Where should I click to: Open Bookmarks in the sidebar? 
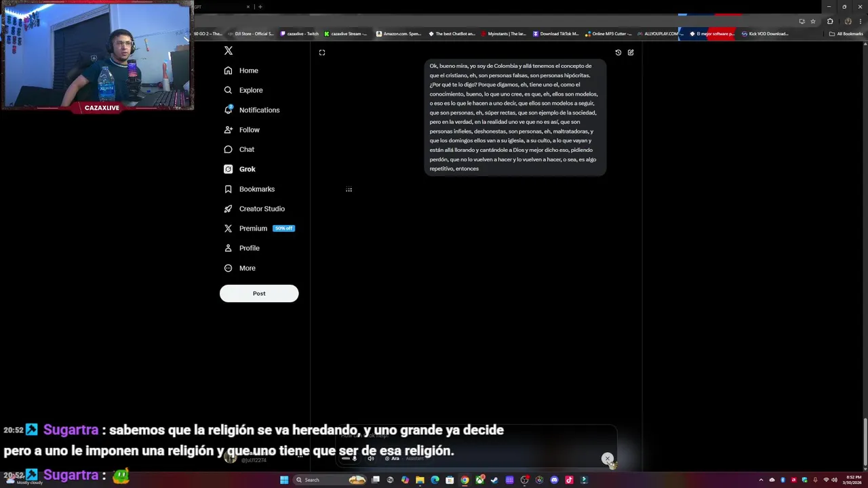250,189
